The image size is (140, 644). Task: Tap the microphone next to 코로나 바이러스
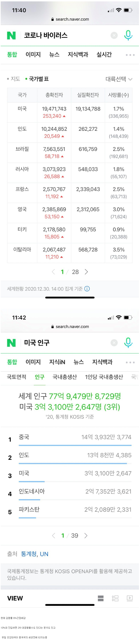click(x=128, y=35)
